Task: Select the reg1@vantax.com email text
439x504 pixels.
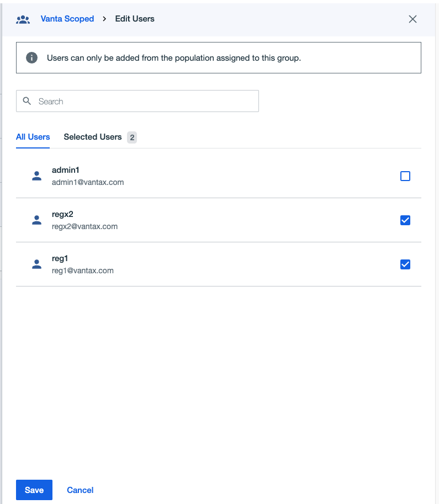Action: pos(83,270)
